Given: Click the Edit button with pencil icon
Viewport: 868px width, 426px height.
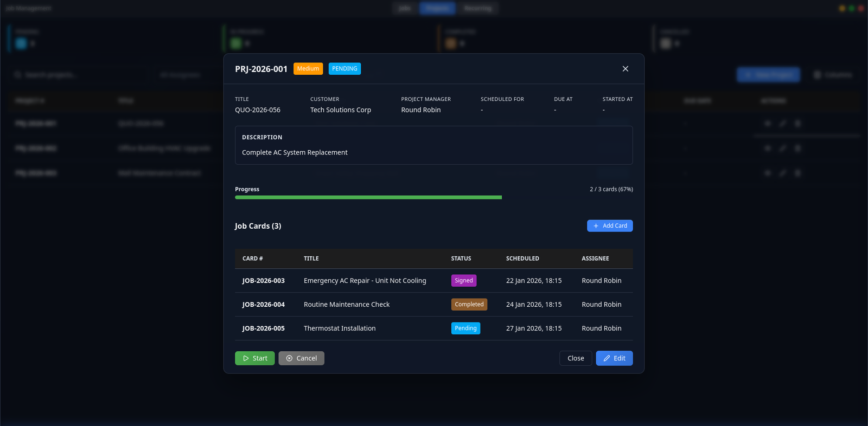Looking at the screenshot, I should point(614,358).
